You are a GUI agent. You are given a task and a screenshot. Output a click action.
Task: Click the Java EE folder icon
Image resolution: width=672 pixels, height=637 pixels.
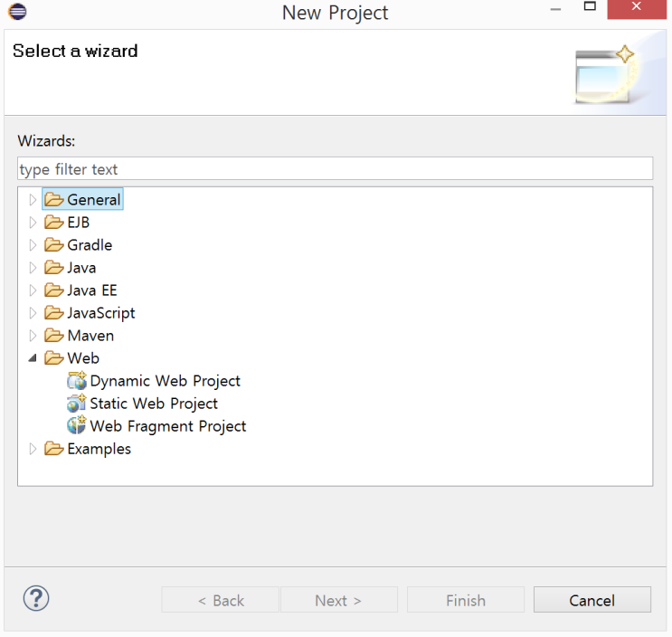[x=54, y=290]
